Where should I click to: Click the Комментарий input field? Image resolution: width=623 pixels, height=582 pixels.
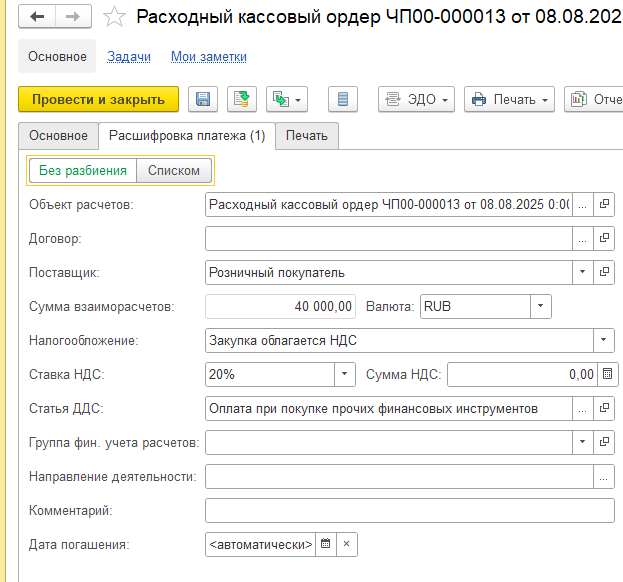(x=410, y=510)
